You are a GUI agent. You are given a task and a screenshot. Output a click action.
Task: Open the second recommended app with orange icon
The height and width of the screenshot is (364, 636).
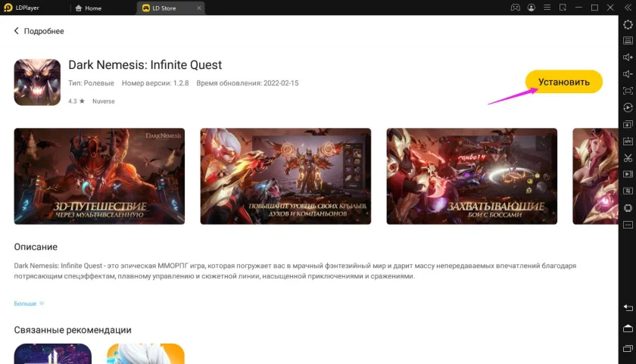pyautogui.click(x=145, y=354)
